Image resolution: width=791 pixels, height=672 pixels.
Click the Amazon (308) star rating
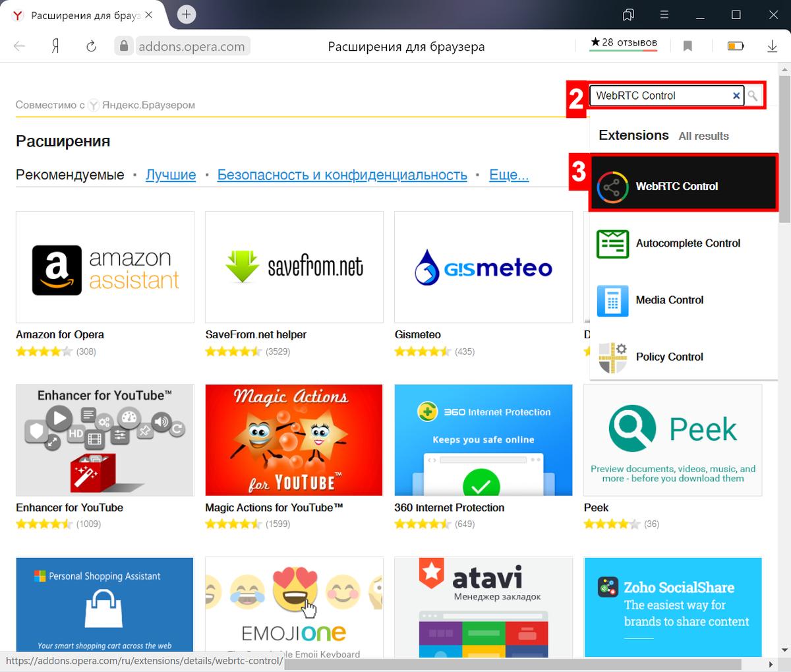coord(44,351)
